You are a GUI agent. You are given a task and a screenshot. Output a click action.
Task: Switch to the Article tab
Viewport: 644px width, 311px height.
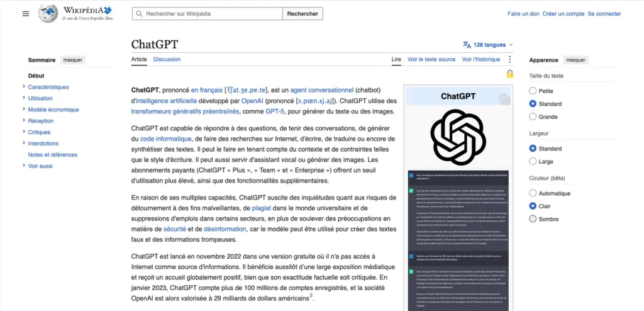pos(139,59)
